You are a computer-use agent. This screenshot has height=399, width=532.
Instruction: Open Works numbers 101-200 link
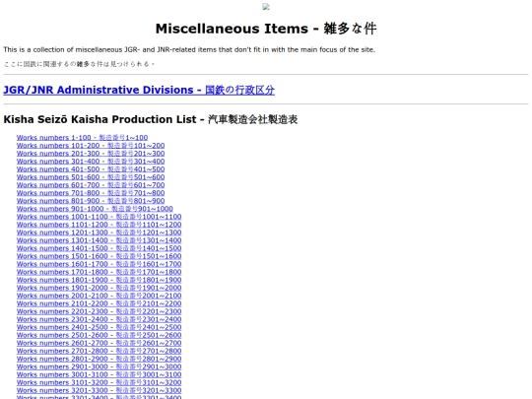(91, 146)
